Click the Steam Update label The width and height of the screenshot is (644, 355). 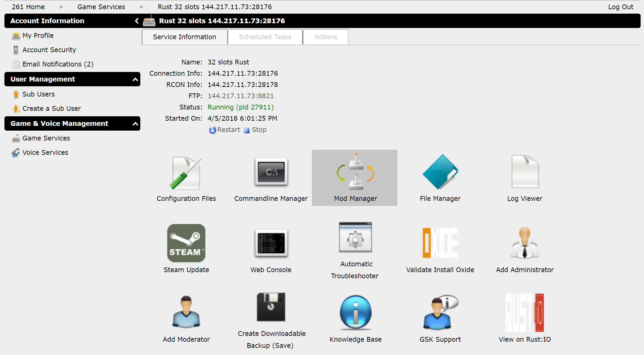coord(186,270)
